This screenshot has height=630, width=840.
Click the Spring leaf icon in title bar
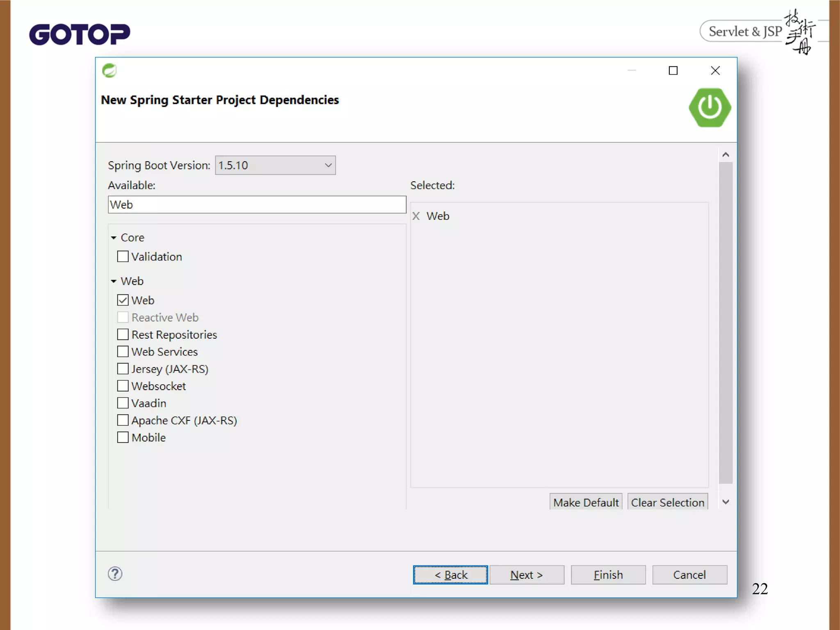click(110, 71)
